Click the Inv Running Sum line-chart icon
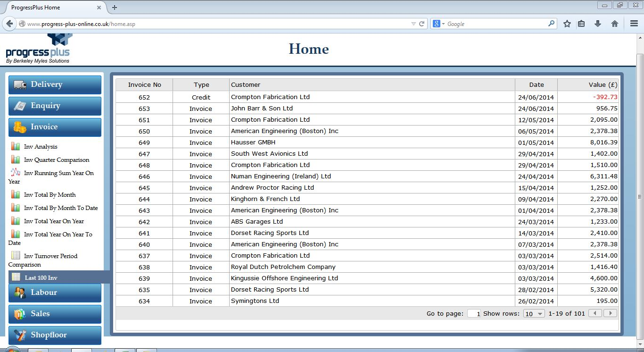644x352 pixels. click(x=16, y=173)
